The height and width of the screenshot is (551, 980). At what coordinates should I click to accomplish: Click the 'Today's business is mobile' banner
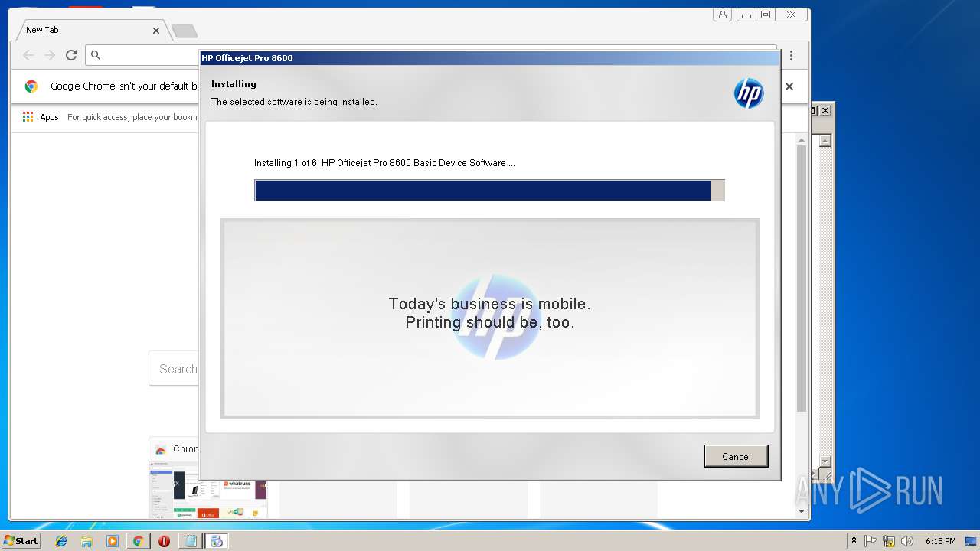490,318
